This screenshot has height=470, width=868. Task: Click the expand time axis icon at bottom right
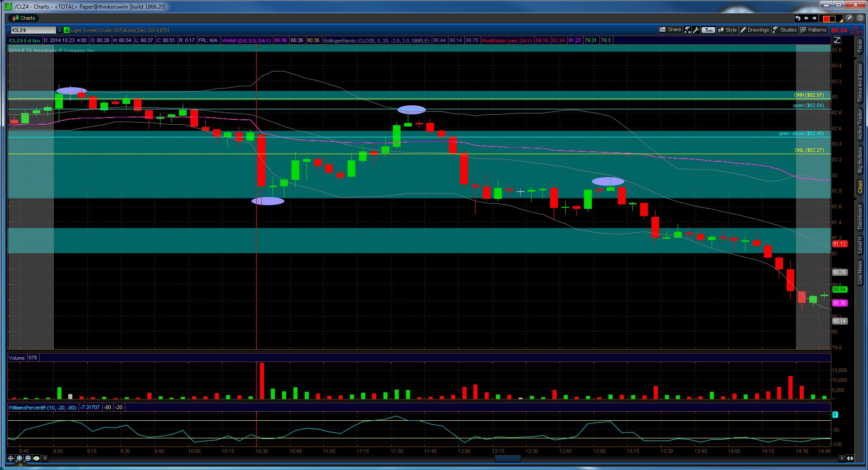coord(850,458)
